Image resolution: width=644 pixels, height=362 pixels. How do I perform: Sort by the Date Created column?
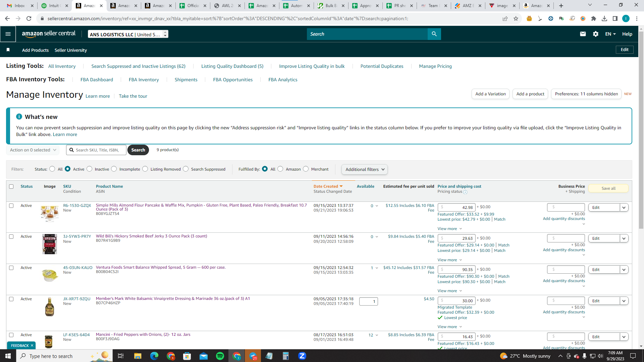[x=328, y=186]
